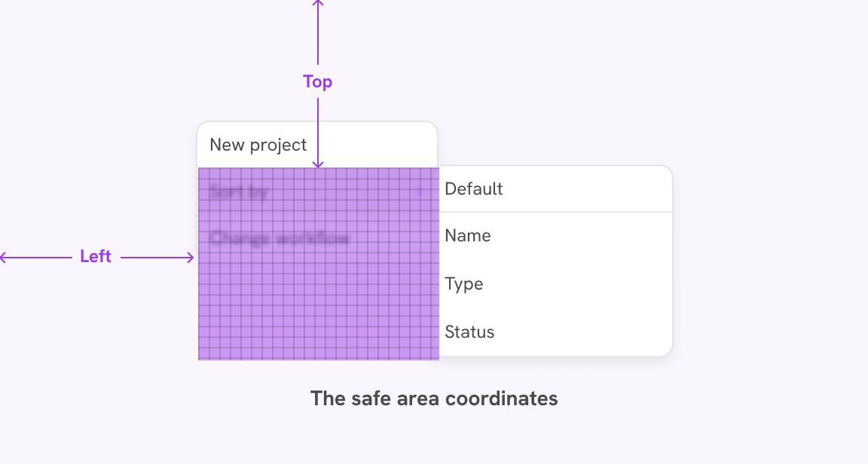Click the divider below the Default option
This screenshot has height=464, width=868.
(x=555, y=212)
